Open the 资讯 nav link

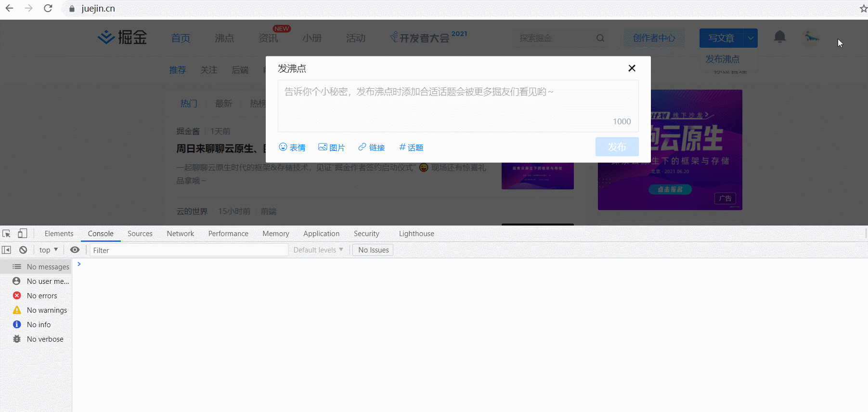click(x=268, y=38)
